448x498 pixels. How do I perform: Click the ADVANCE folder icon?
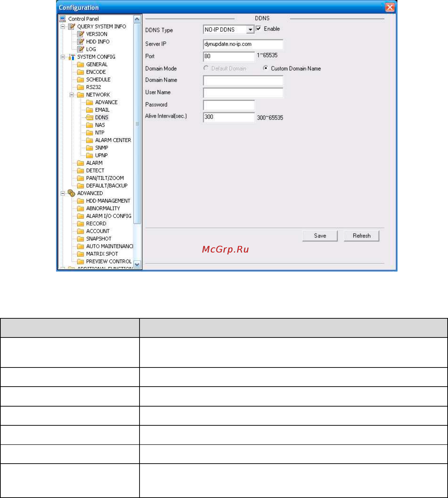point(90,102)
